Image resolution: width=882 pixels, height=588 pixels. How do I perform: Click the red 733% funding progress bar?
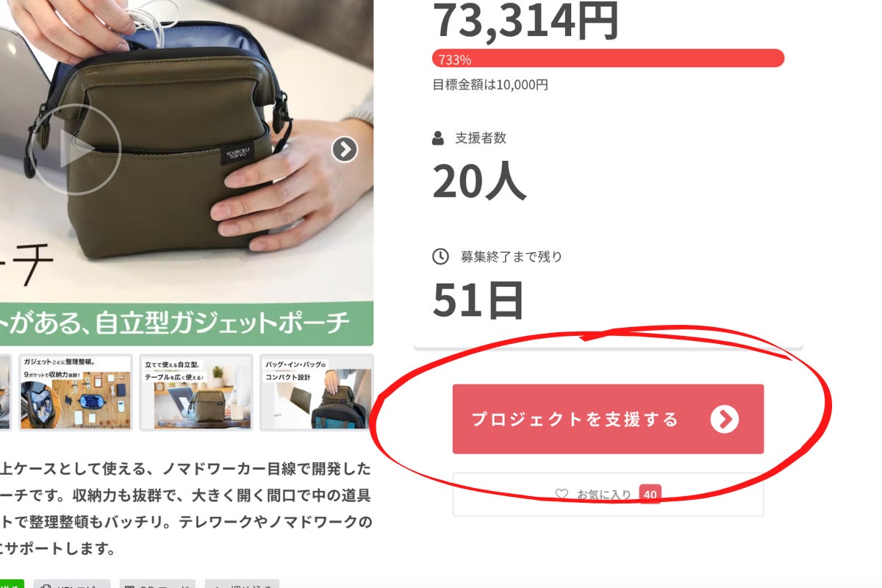click(608, 59)
